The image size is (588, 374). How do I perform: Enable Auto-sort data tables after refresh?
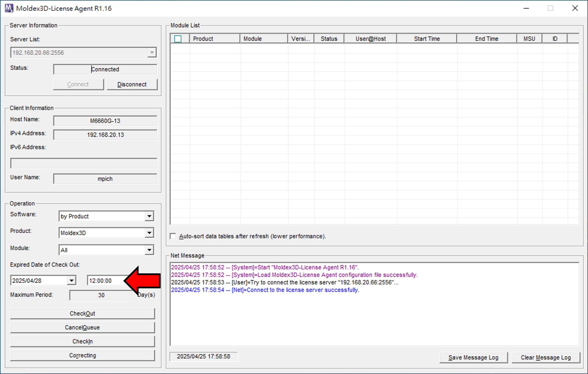click(x=173, y=236)
